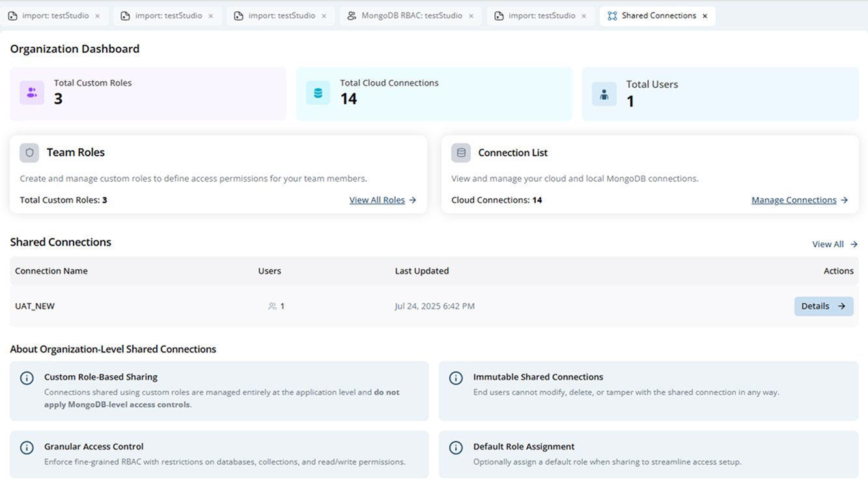Open the Manage Connections link
The height and width of the screenshot is (499, 868).
(794, 200)
